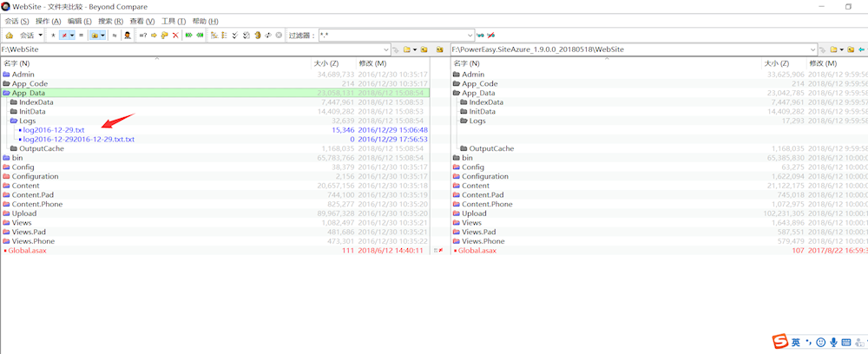
Task: Click the expand all folders icon
Action: click(x=214, y=36)
